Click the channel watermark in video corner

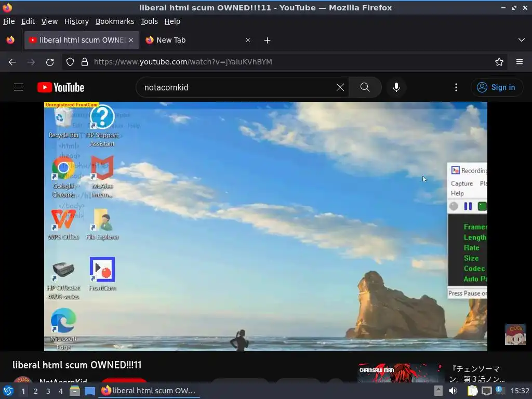[515, 334]
